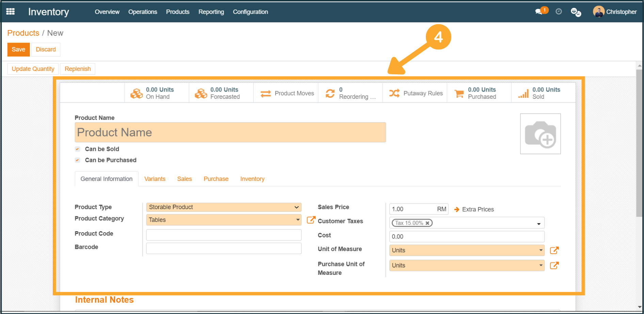Open Putaway Rules stat button
Image resolution: width=644 pixels, height=314 pixels.
point(416,93)
